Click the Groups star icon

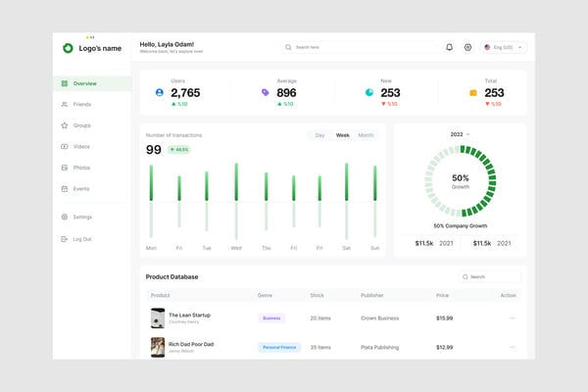point(65,125)
